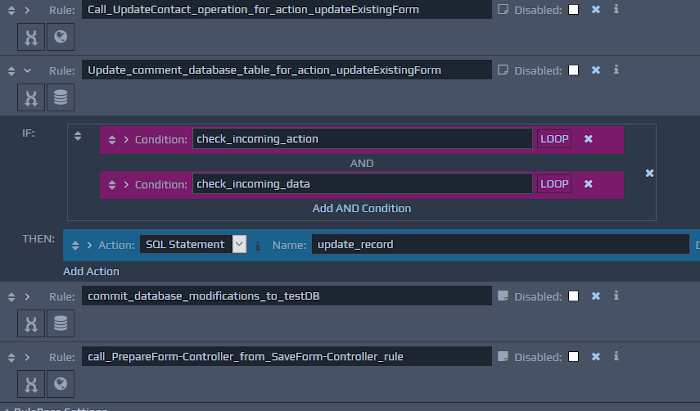Image resolution: width=700 pixels, height=411 pixels.
Task: Click the database icon under Update_comment_database_table rule
Action: pos(60,97)
